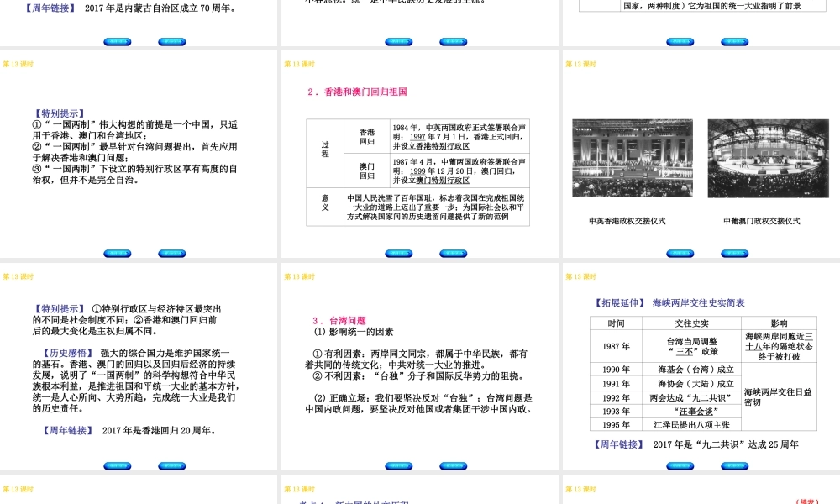Click left blue button on 内蒙古自治区 70 周年 slide
Image resolution: width=840 pixels, height=504 pixels.
click(x=118, y=42)
